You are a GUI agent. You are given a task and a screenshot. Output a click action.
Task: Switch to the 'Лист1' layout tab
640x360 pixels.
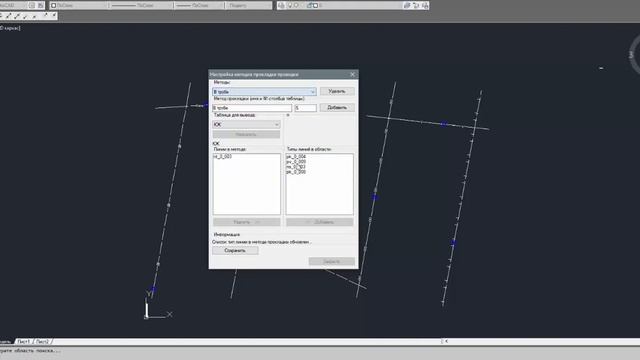point(23,342)
